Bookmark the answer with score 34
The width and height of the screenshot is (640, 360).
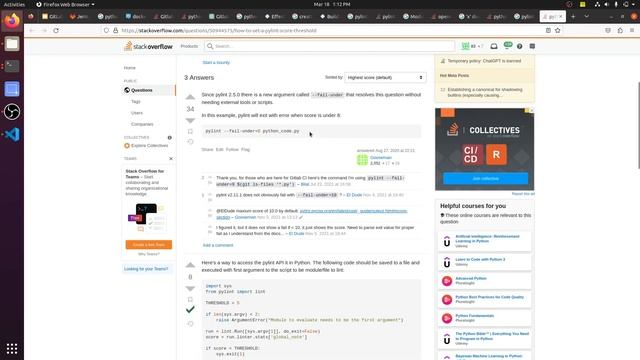(190, 131)
